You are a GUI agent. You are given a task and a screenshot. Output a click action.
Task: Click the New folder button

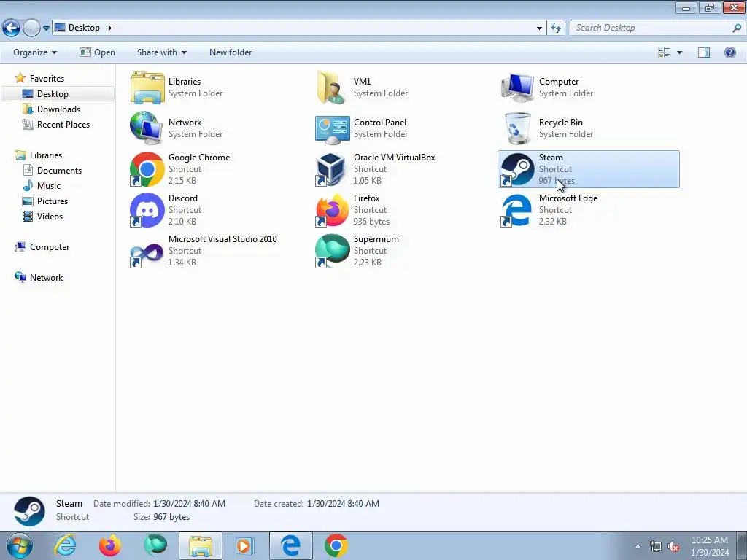(x=231, y=52)
